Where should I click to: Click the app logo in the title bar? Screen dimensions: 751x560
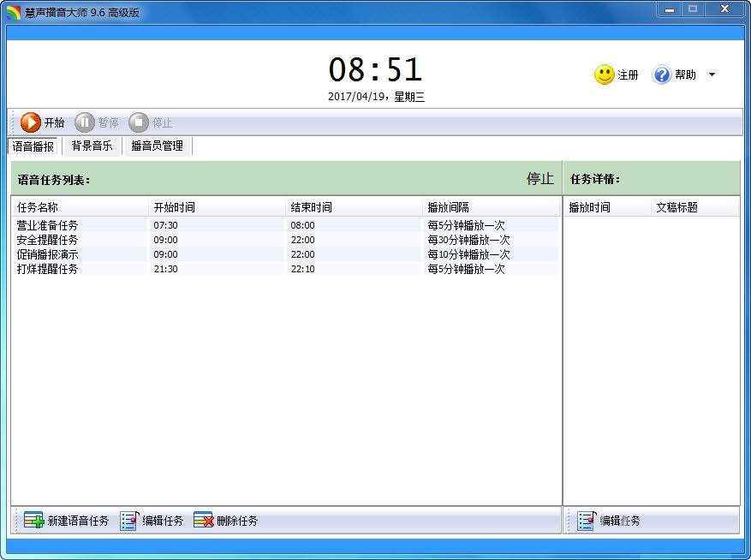[14, 13]
